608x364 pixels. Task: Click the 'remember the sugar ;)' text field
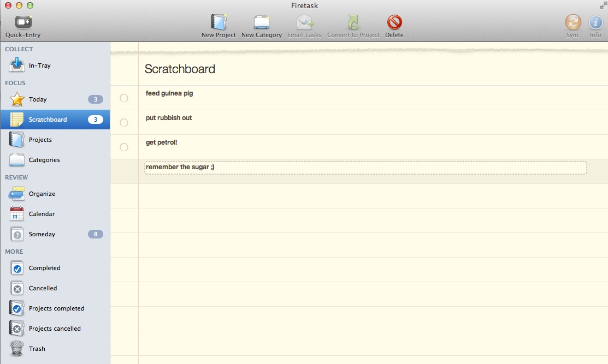click(x=365, y=168)
